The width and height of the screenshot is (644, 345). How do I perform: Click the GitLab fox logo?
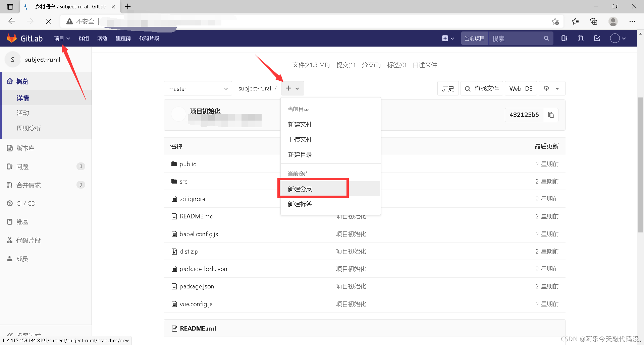[12, 38]
